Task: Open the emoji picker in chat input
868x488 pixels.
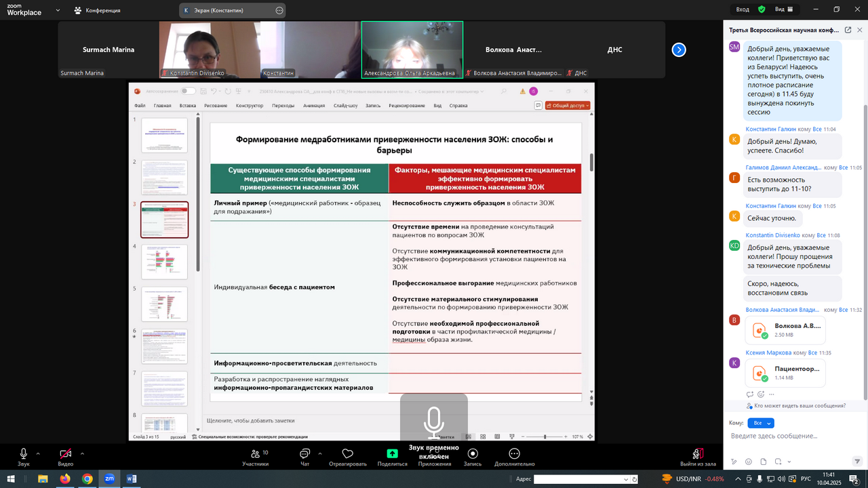Action: pyautogui.click(x=749, y=462)
